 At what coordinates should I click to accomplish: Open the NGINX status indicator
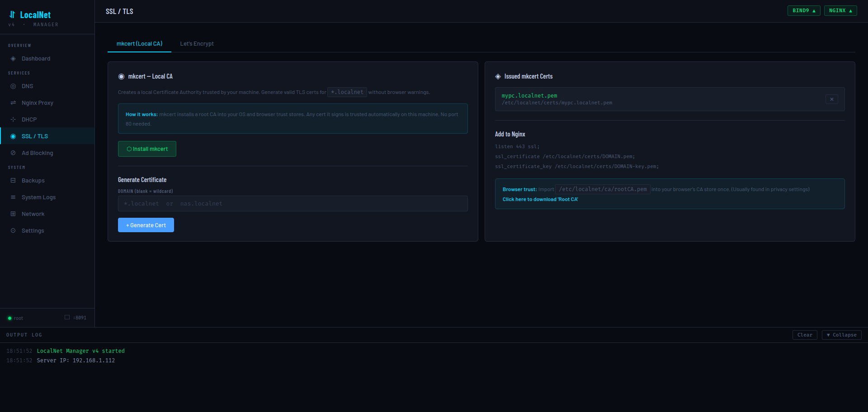coord(840,10)
